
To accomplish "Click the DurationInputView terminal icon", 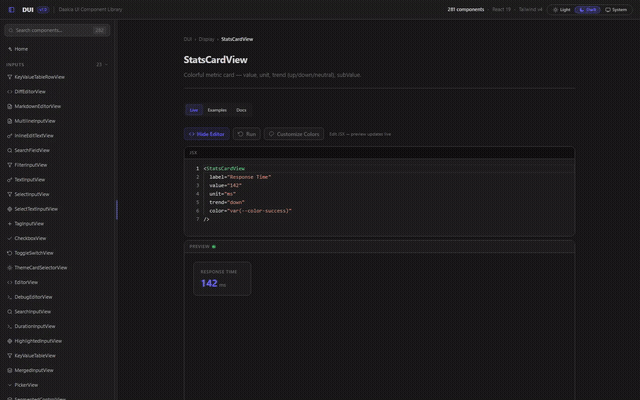I will point(10,327).
